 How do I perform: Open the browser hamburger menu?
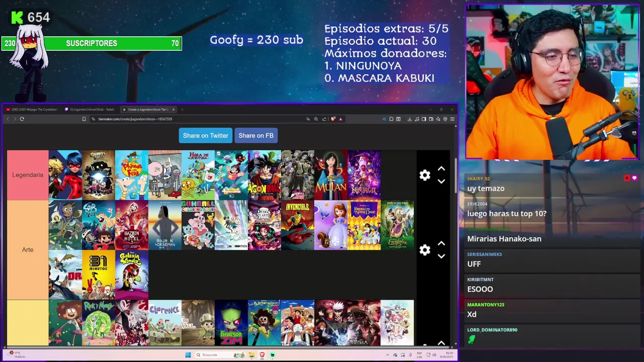(x=452, y=119)
